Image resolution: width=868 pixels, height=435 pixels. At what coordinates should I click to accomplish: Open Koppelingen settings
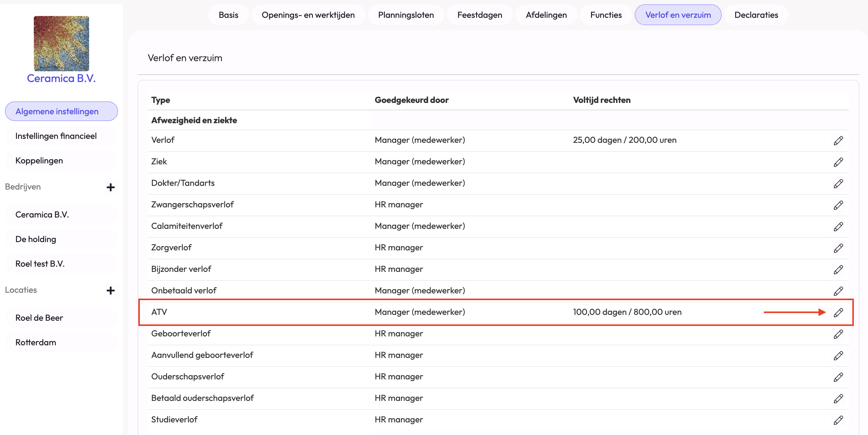click(x=39, y=161)
